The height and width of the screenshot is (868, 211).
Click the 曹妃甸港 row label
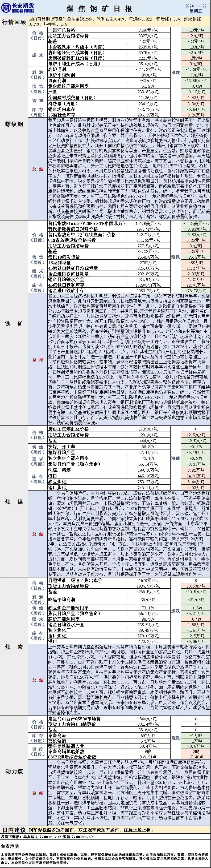57,741
